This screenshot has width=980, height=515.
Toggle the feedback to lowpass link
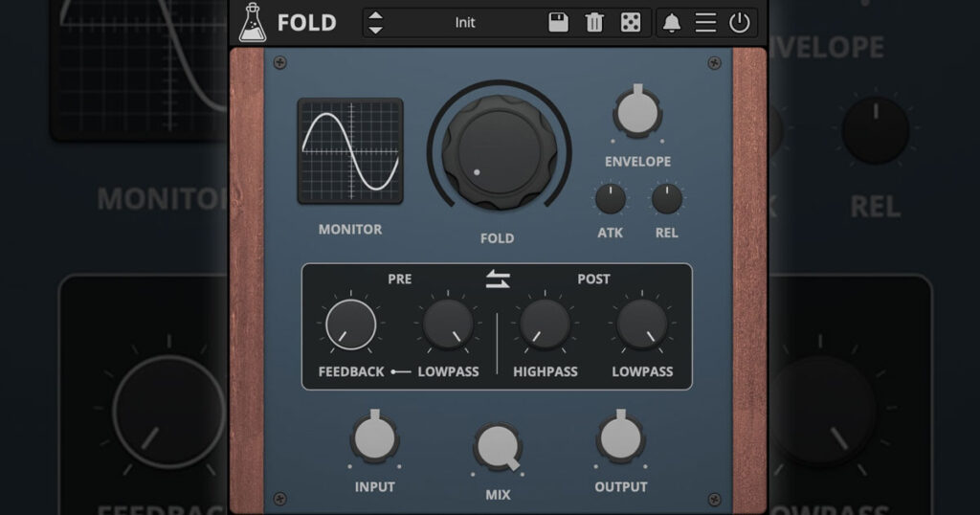[401, 371]
